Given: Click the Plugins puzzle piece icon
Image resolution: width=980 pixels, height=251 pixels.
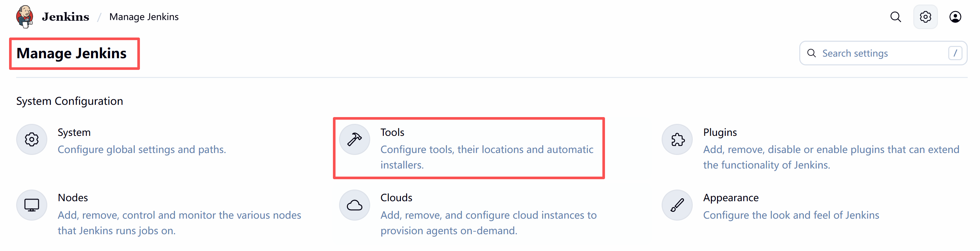Looking at the screenshot, I should (677, 139).
